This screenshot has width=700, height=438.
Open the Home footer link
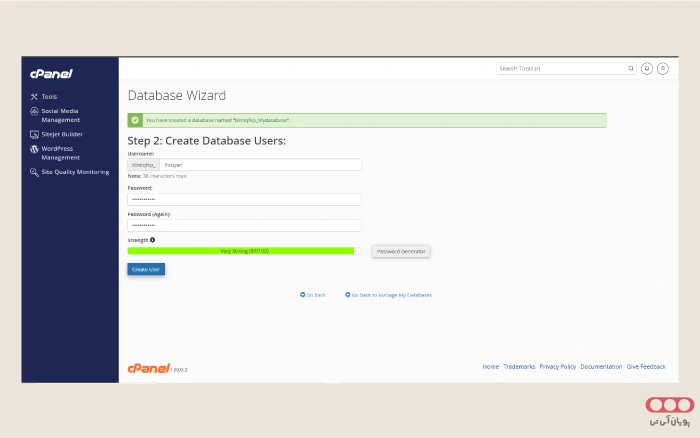pos(491,367)
